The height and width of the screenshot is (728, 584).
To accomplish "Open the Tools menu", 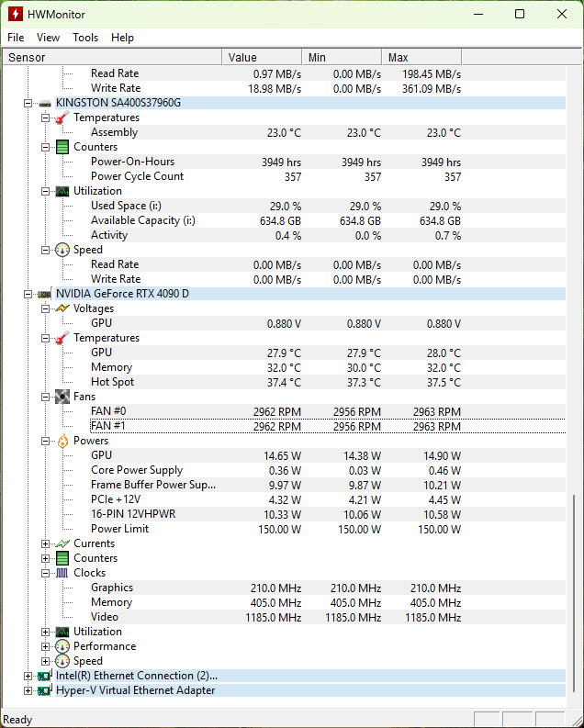I will (85, 38).
